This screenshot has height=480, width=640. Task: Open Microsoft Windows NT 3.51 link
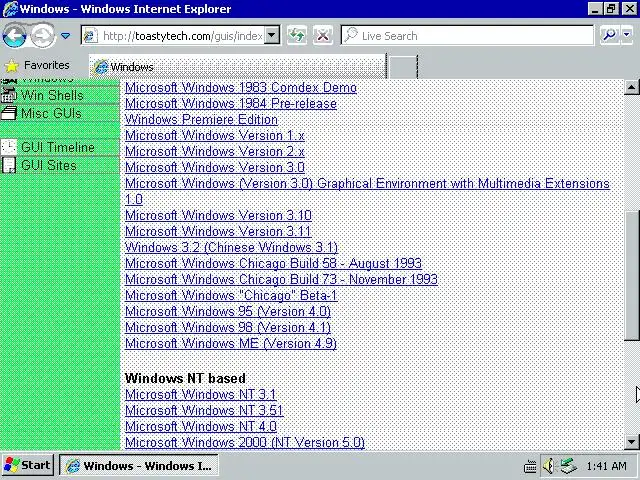tap(204, 411)
